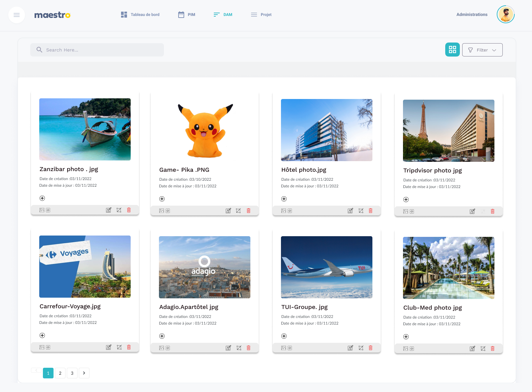The height and width of the screenshot is (392, 532).
Task: Switch to grid view layout
Action: point(453,49)
